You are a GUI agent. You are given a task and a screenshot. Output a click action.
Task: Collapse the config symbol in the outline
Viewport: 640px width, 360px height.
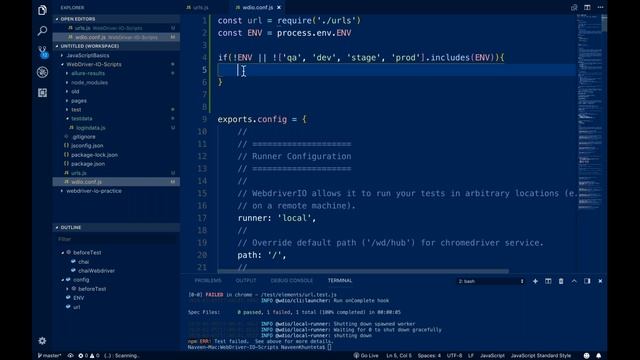click(x=63, y=280)
